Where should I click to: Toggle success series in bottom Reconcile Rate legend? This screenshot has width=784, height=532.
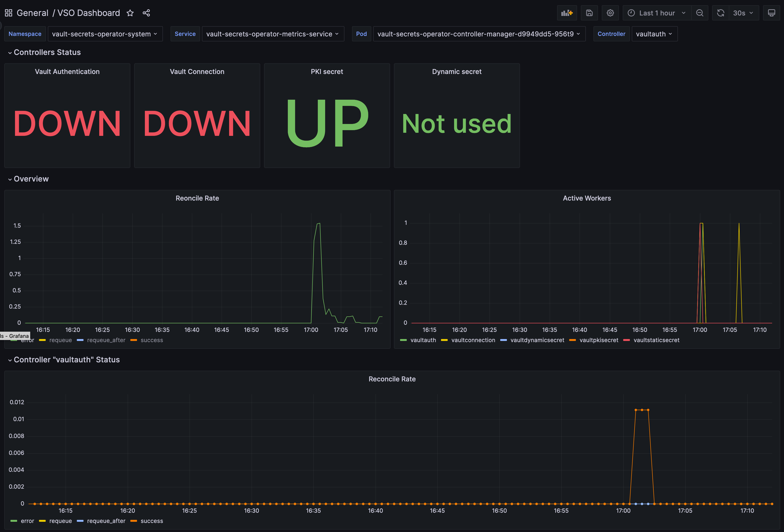tap(152, 521)
